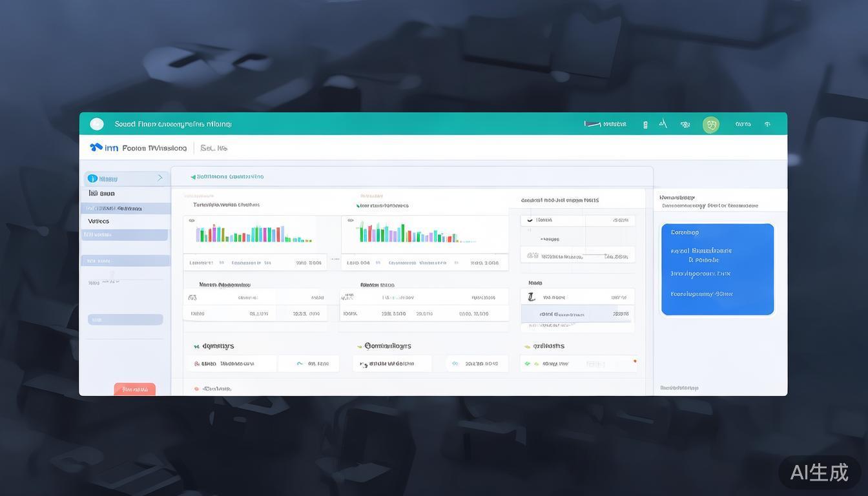Click the A-shaped icon in the teal header
Screen dimensions: 868x496
[x=663, y=123]
